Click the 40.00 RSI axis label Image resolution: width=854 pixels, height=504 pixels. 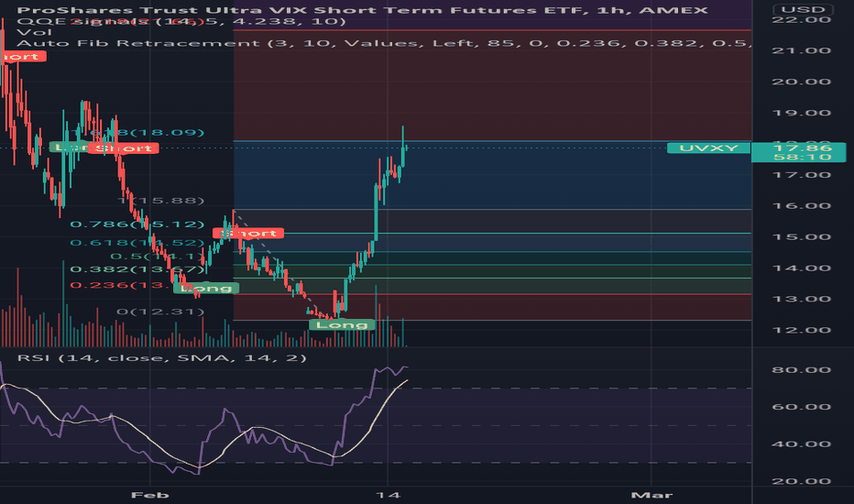click(801, 444)
